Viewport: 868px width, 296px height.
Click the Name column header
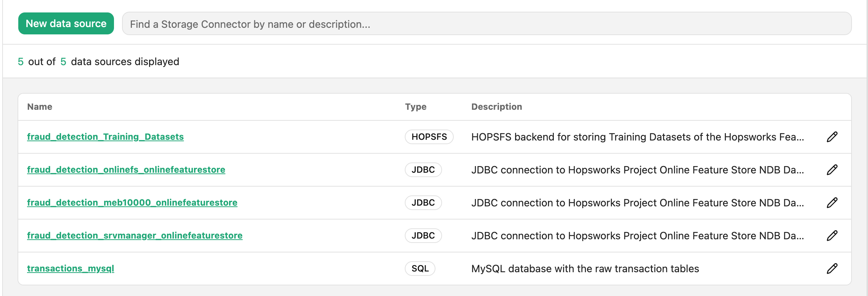coord(40,107)
